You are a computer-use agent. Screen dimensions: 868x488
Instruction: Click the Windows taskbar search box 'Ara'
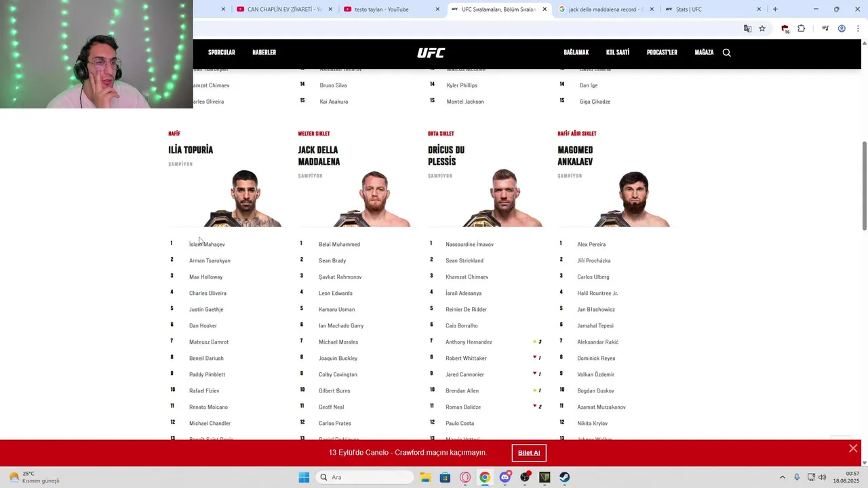click(365, 477)
